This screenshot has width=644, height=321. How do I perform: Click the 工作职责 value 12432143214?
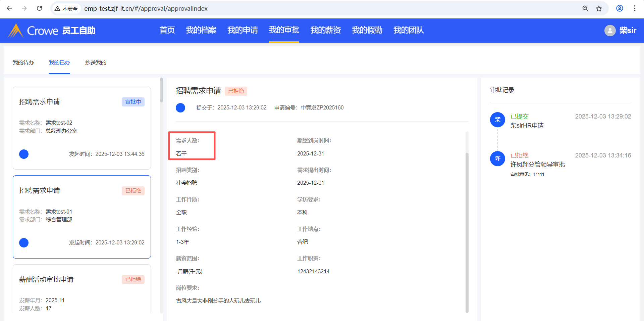pyautogui.click(x=313, y=272)
